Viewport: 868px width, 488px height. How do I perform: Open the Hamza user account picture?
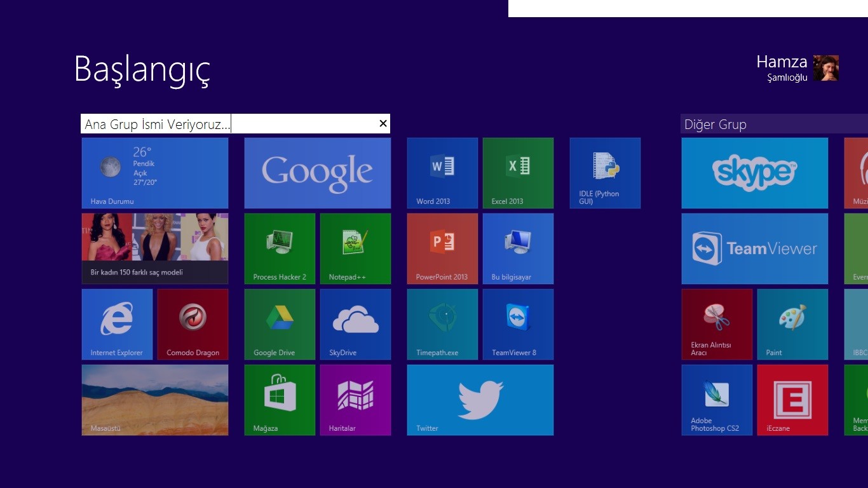coord(825,68)
